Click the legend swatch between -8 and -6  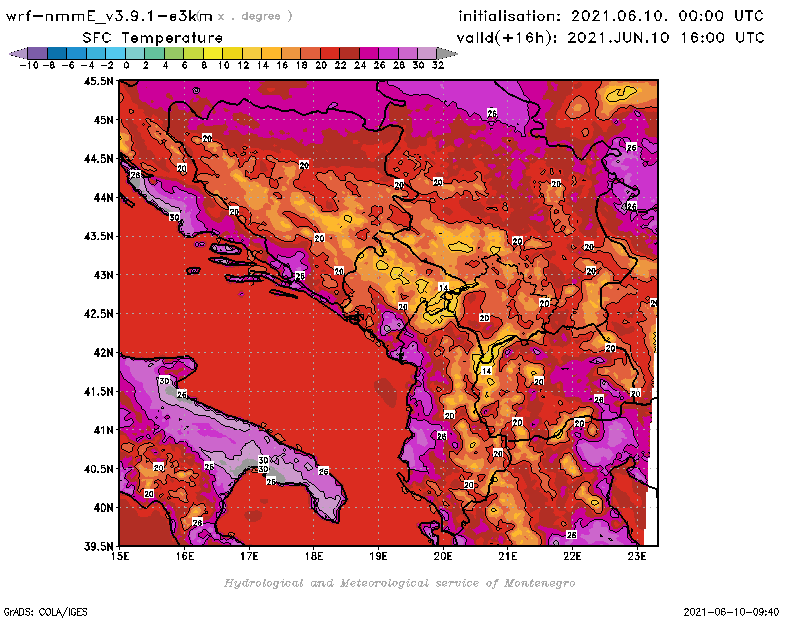pos(57,53)
